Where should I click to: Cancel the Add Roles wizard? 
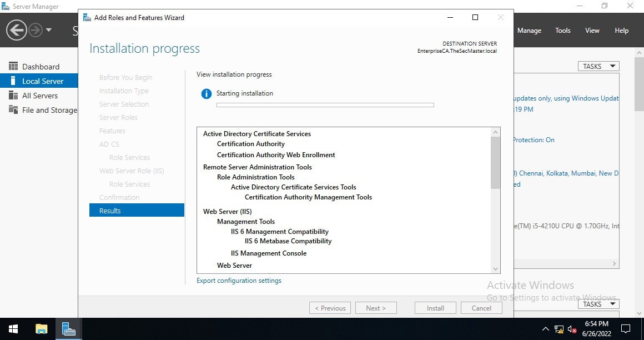pos(481,308)
